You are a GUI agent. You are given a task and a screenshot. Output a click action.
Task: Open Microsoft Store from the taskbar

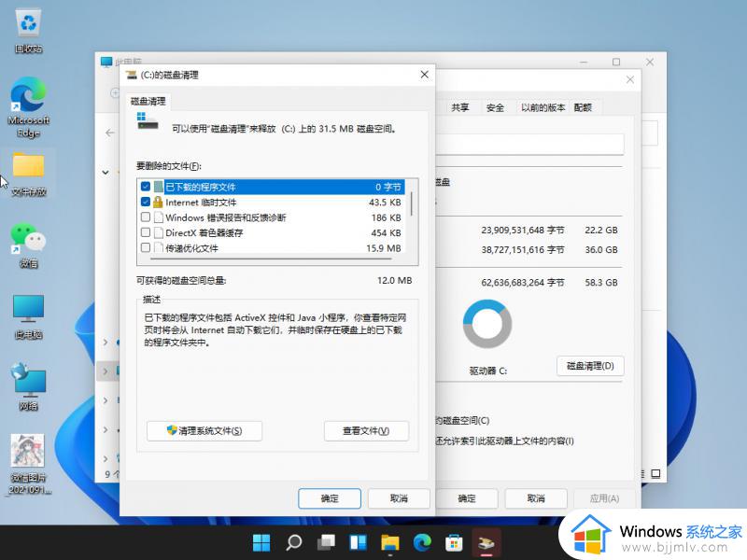[x=454, y=542]
